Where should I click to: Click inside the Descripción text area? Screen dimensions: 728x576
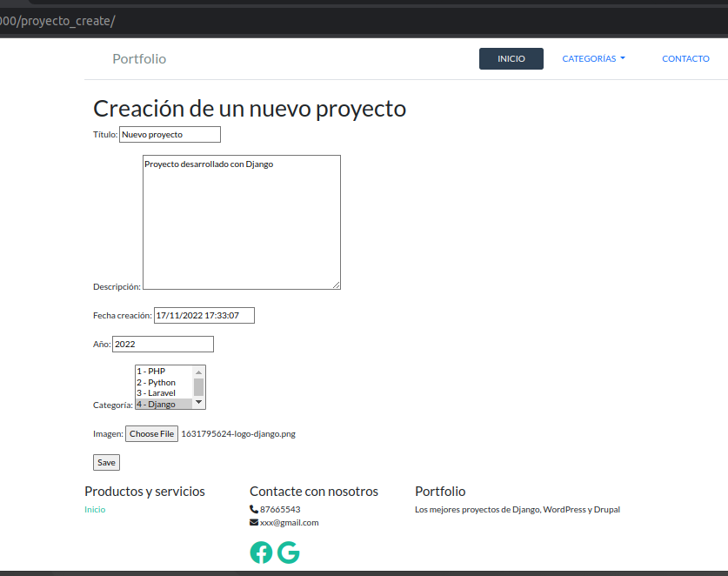click(241, 222)
